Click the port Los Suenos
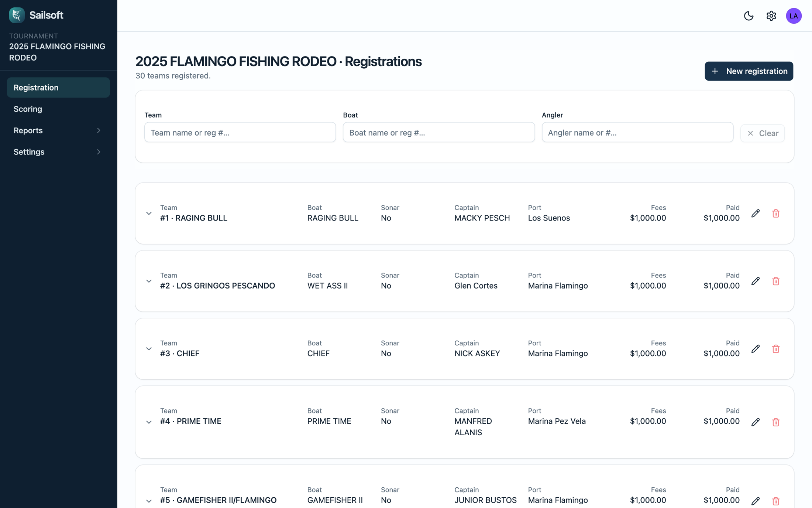Viewport: 812px width, 508px height. [549, 218]
